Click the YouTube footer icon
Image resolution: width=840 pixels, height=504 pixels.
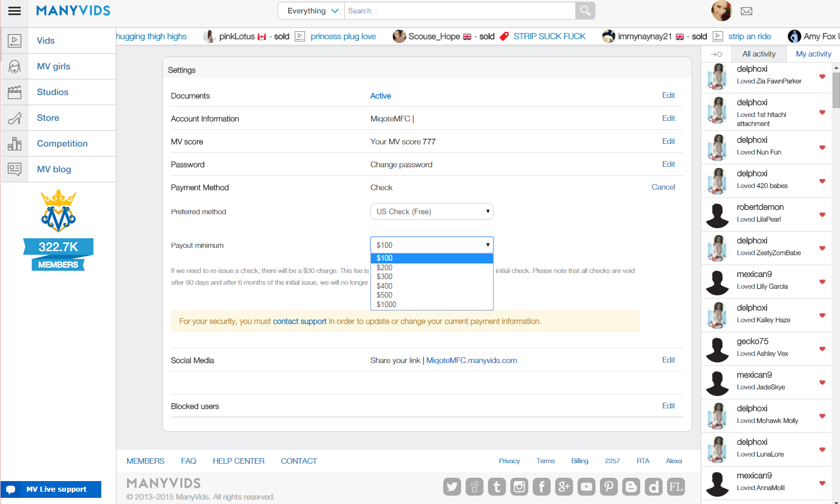pos(586,487)
